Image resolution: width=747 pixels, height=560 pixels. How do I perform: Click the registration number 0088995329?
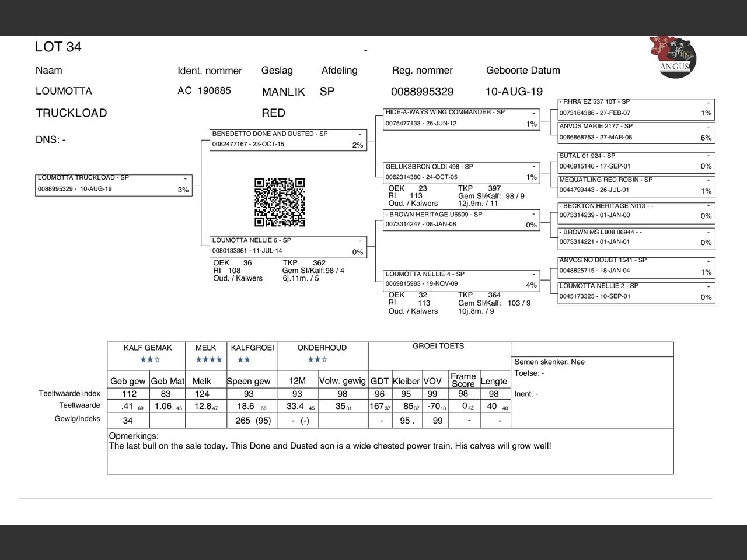(422, 92)
